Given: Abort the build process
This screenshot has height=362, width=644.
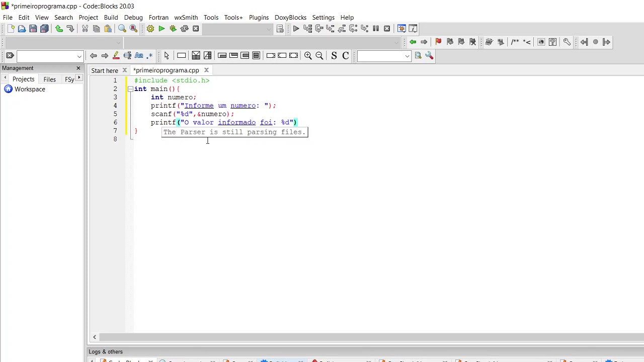Looking at the screenshot, I should (x=196, y=29).
